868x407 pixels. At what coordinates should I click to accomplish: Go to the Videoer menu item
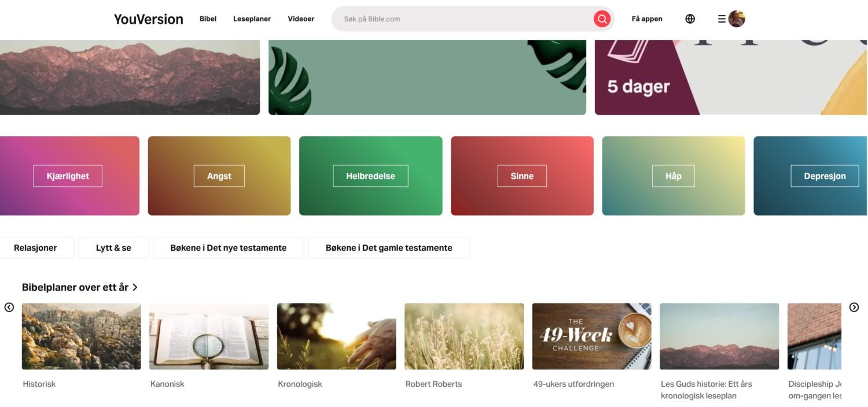coord(301,19)
